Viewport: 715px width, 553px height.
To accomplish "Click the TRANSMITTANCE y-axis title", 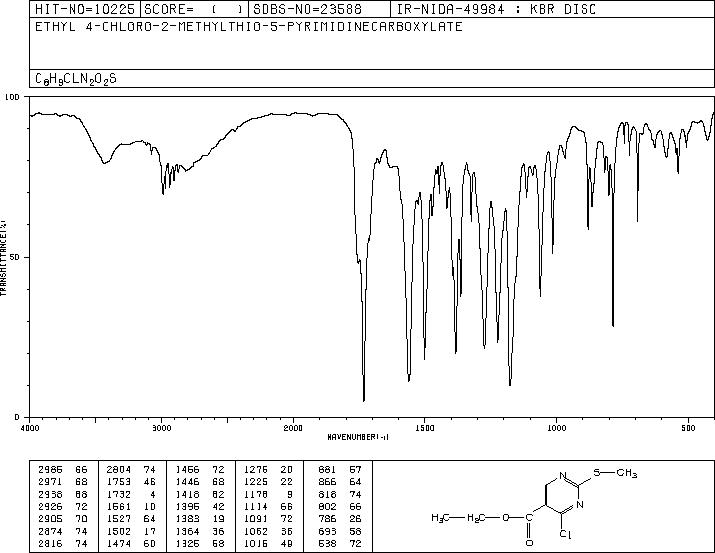I will point(3,257).
